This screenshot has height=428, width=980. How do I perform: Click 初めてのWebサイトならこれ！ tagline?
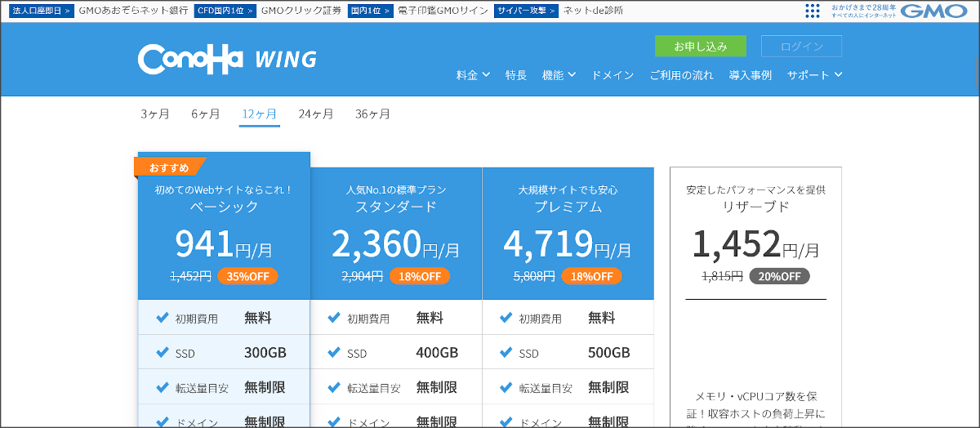[x=224, y=189]
